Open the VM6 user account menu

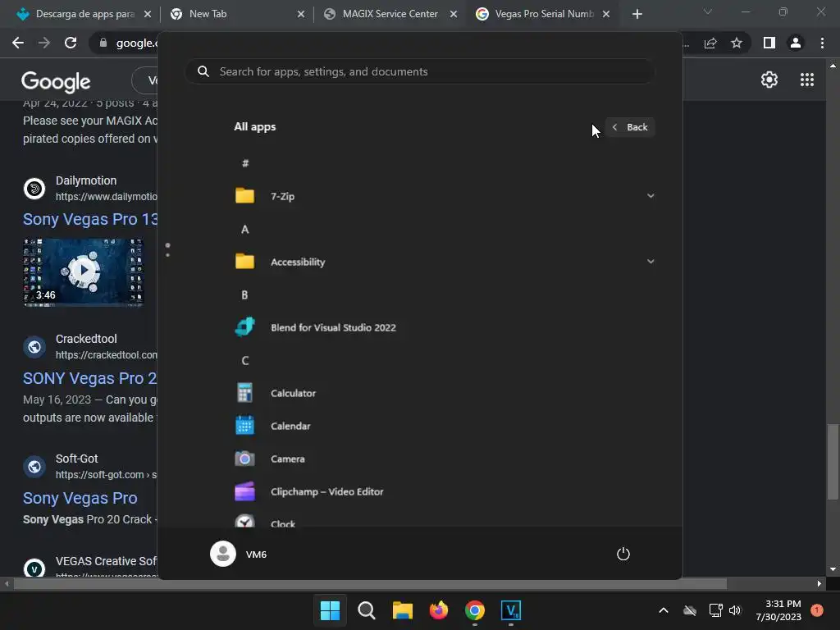(x=239, y=554)
